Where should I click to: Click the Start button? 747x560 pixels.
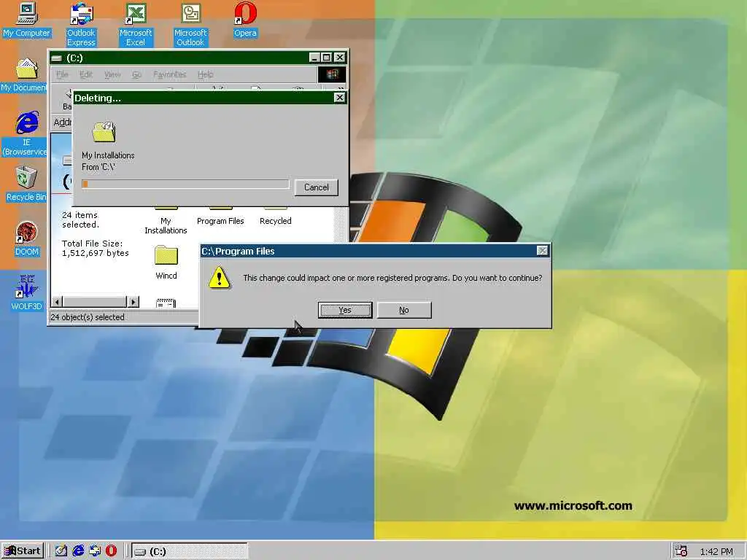(23, 551)
